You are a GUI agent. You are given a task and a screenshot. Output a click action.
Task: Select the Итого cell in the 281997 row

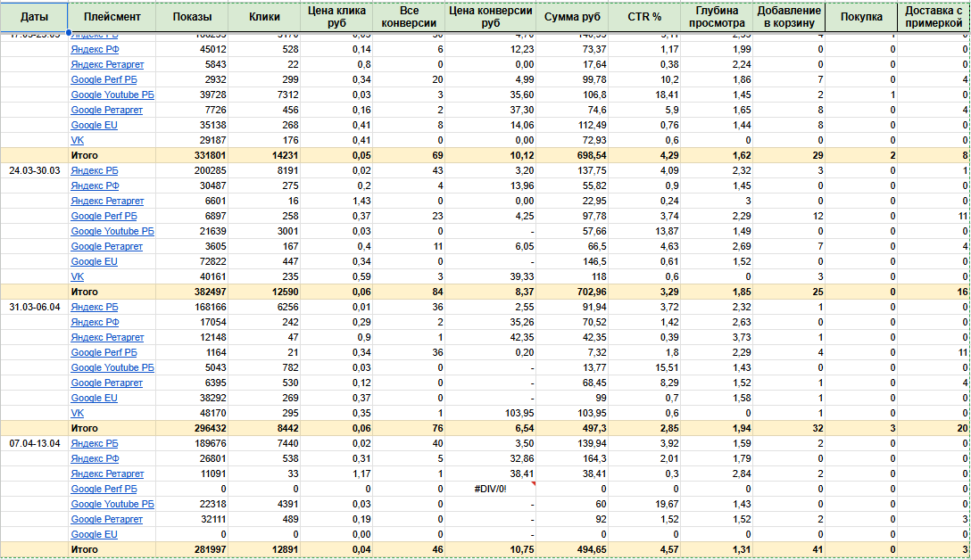(112, 549)
